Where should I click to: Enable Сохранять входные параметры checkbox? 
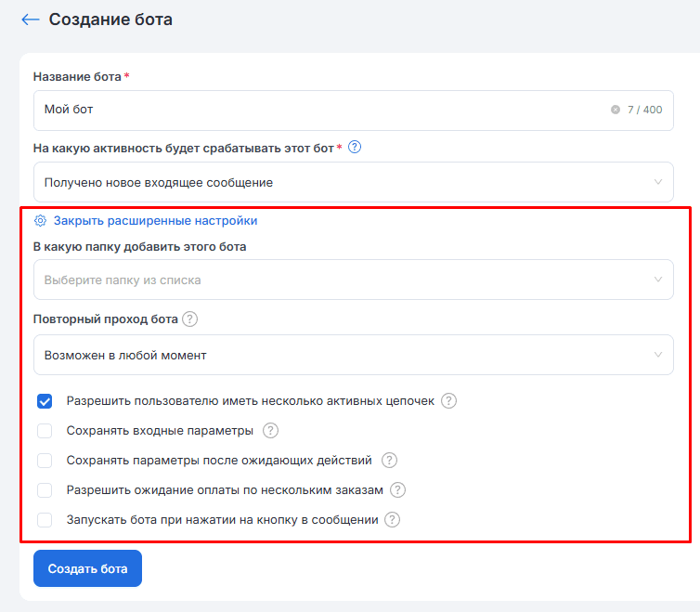point(45,431)
